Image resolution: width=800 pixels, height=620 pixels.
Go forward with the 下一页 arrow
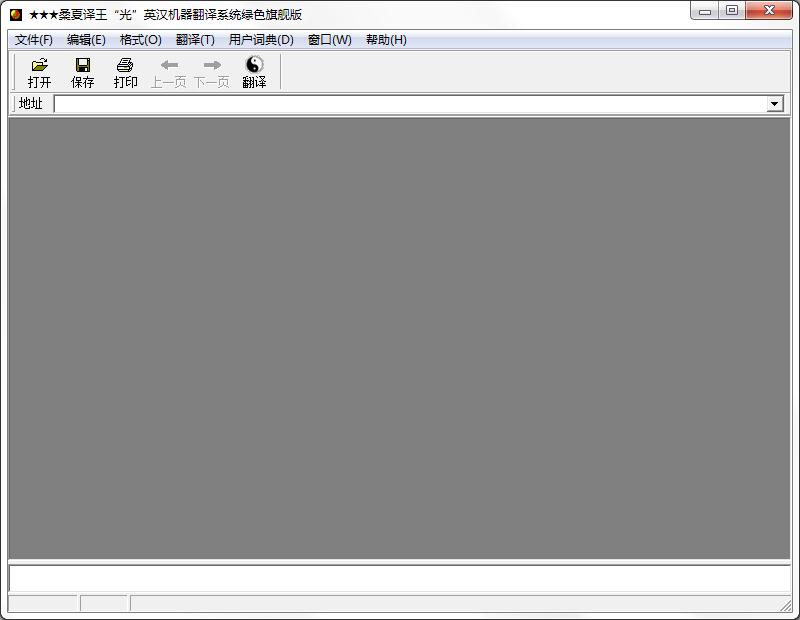pos(211,65)
